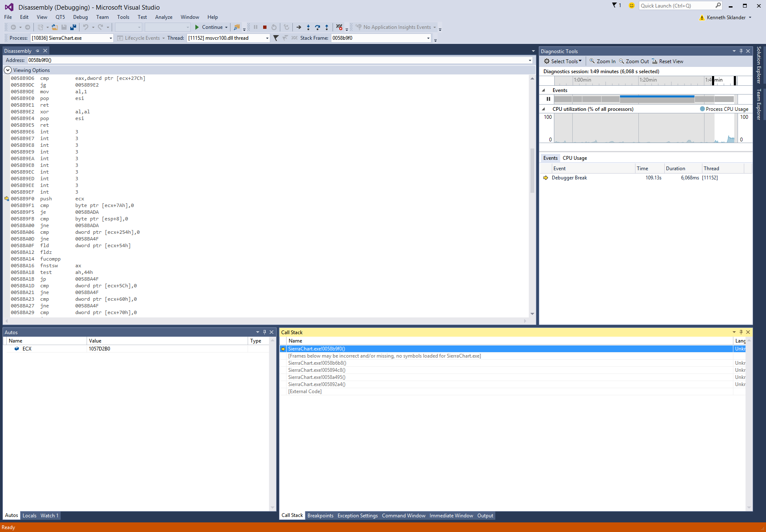766x532 pixels.
Task: Click Show Next Statement arrow icon
Action: coord(299,27)
